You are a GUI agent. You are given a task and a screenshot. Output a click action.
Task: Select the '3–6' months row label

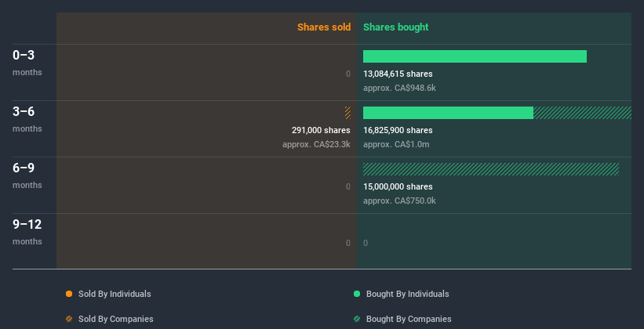(x=24, y=111)
